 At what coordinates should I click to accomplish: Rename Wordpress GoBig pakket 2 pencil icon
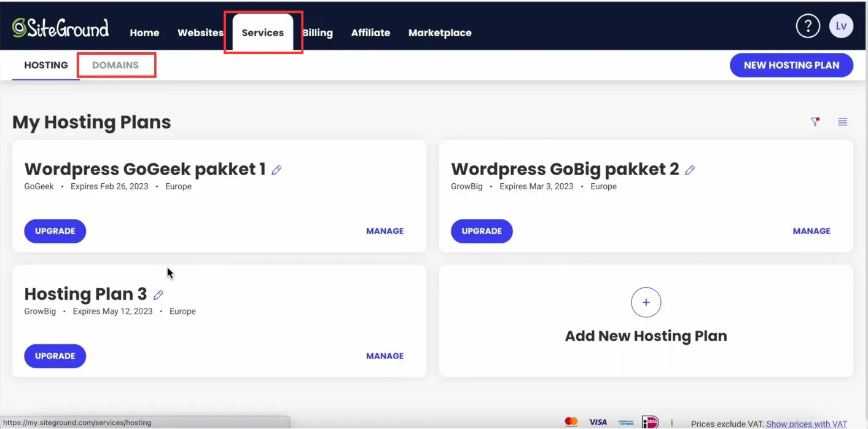[690, 170]
